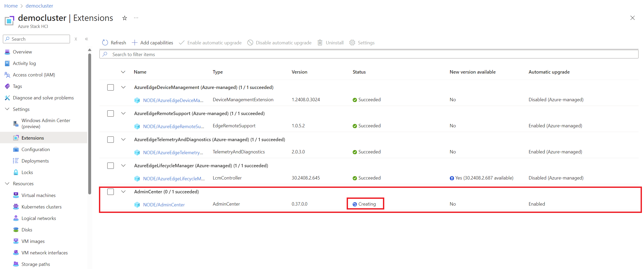644x269 pixels.
Task: Click the Name column header
Action: click(140, 72)
